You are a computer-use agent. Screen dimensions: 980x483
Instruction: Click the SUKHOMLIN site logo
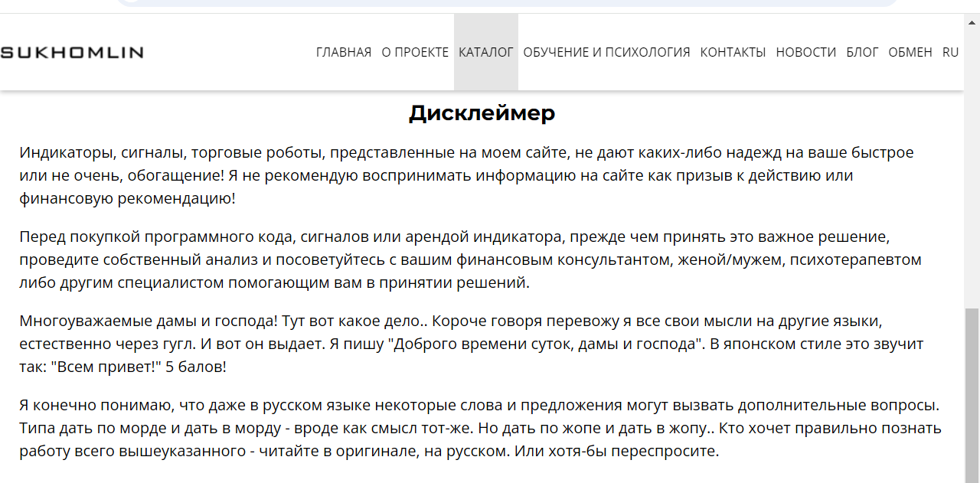coord(71,52)
